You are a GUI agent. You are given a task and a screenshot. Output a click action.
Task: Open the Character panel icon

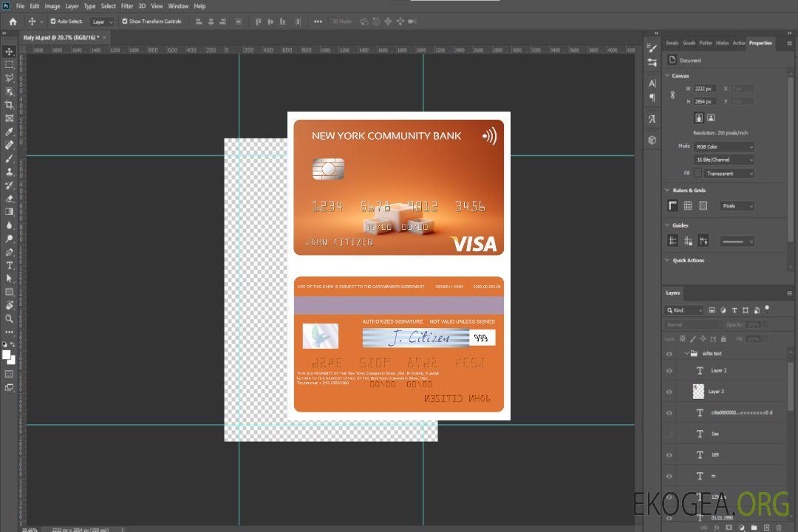(652, 83)
